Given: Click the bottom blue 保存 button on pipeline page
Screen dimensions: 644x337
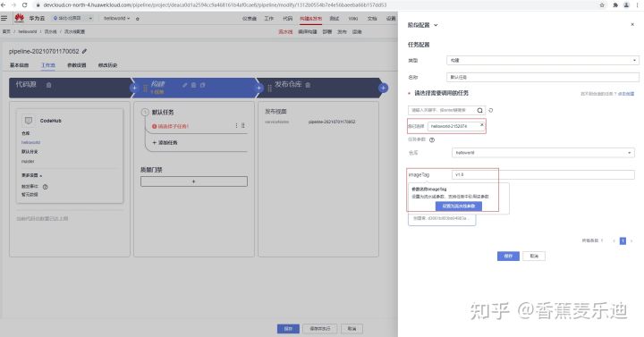Looking at the screenshot, I should pos(288,329).
